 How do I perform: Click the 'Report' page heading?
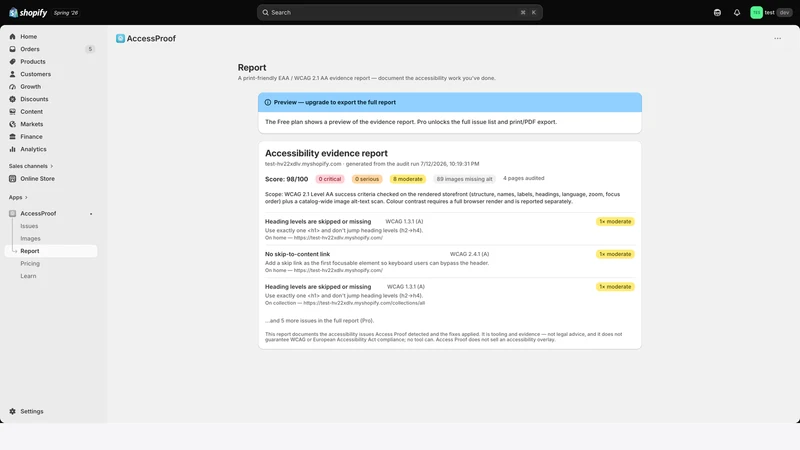pos(252,67)
